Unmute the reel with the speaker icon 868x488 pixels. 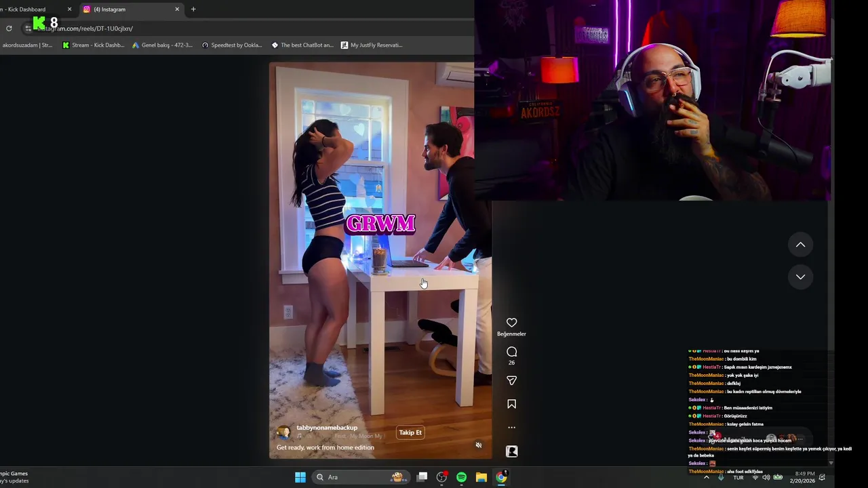(x=478, y=445)
